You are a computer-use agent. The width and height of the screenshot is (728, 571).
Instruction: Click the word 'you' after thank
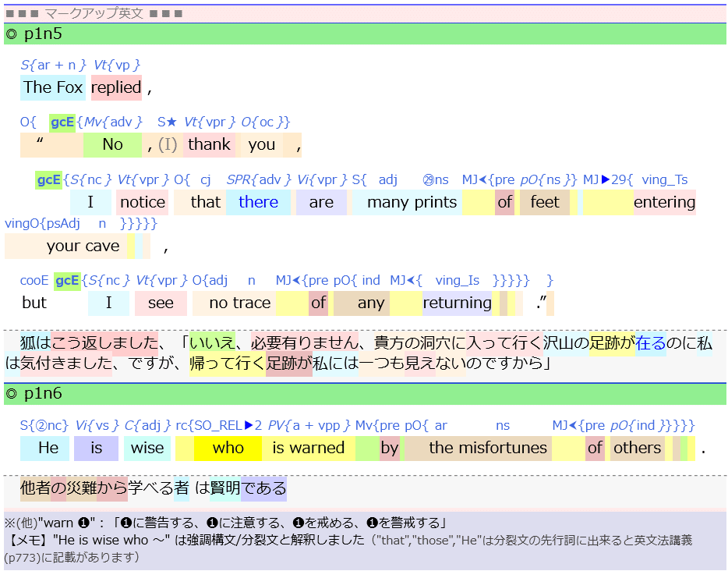pos(262,144)
